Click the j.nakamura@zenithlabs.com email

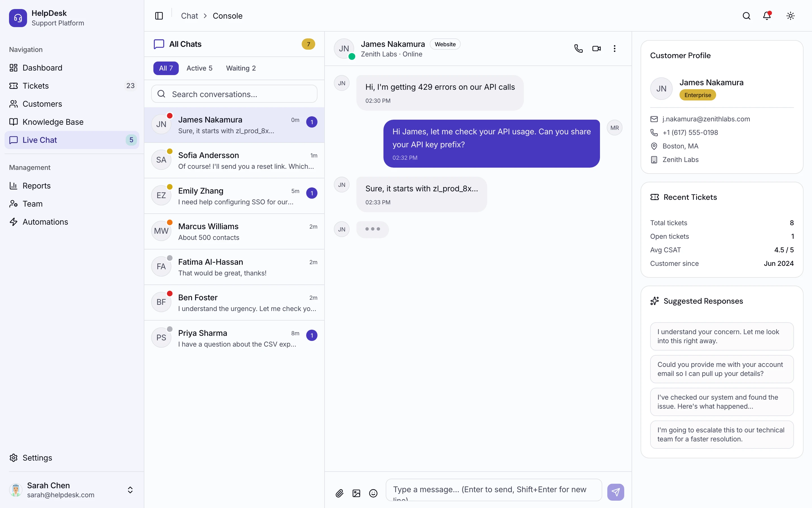[x=706, y=119]
